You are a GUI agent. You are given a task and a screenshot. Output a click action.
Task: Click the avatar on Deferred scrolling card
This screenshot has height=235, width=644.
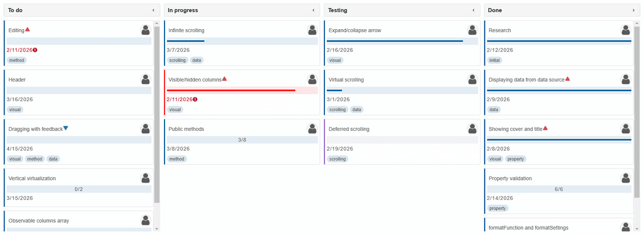472,129
